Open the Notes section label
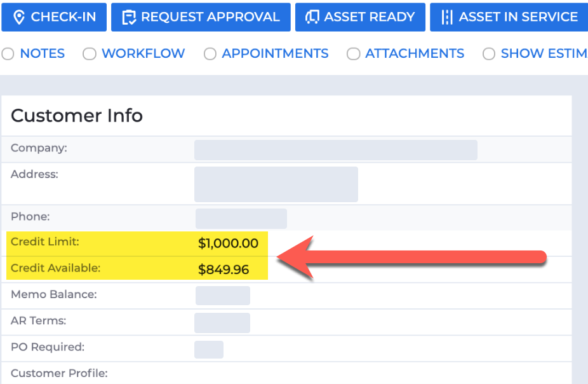Image resolution: width=588 pixels, height=384 pixels. [43, 53]
